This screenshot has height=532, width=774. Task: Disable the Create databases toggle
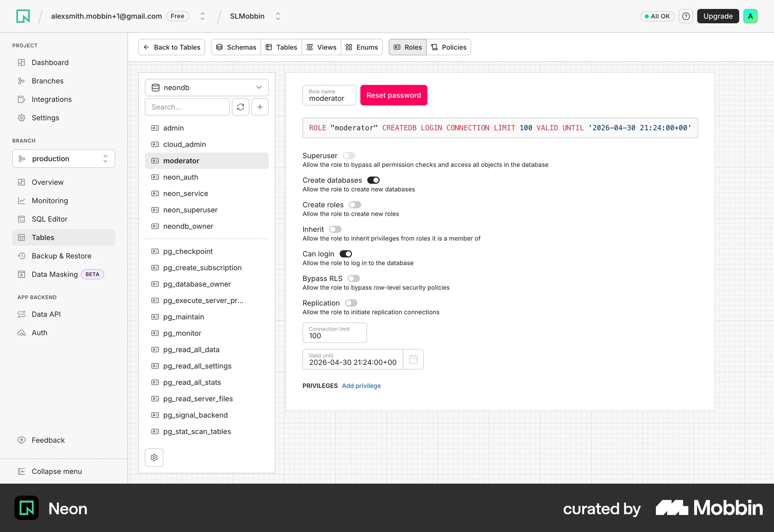[373, 180]
